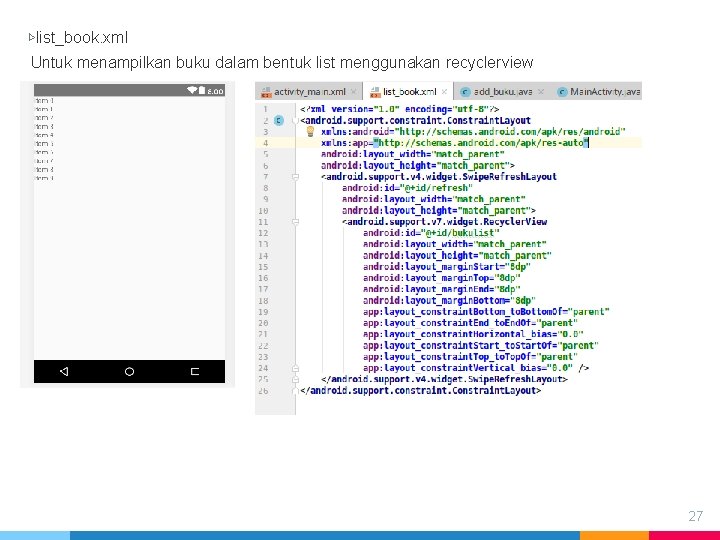
Task: Click the layout_marginTop="8dp" attribute
Action: (x=442, y=278)
